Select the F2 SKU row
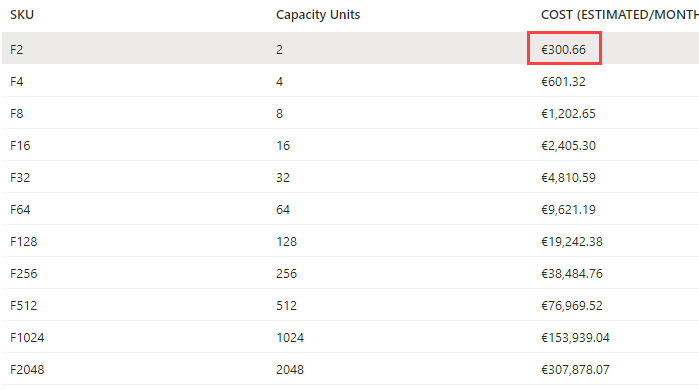 (x=350, y=48)
